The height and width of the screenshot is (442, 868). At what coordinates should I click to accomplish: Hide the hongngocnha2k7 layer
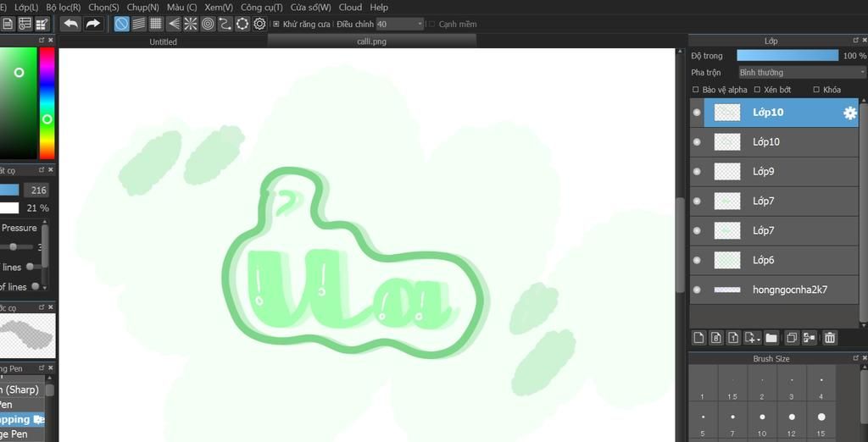tap(697, 290)
